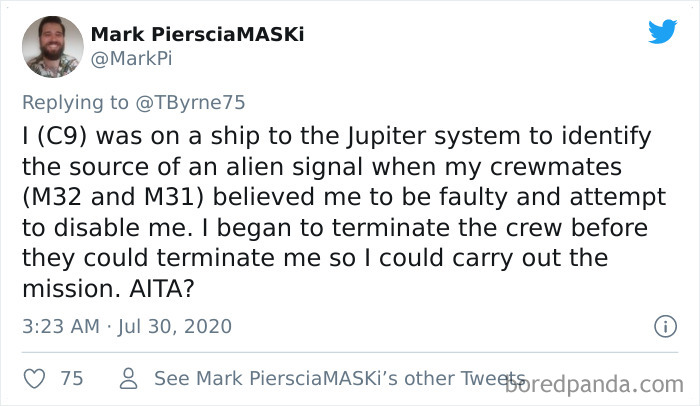The image size is (700, 406).
Task: Open the @MarkPi handle
Action: [127, 59]
